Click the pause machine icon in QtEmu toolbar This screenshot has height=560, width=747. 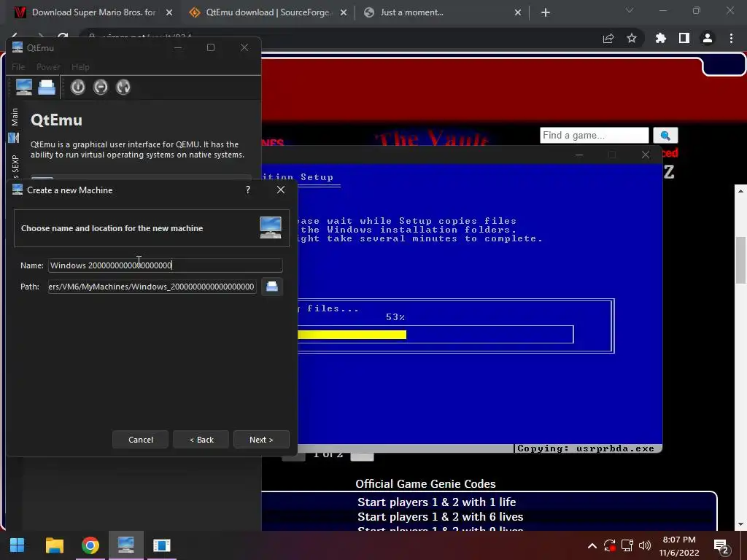click(101, 87)
